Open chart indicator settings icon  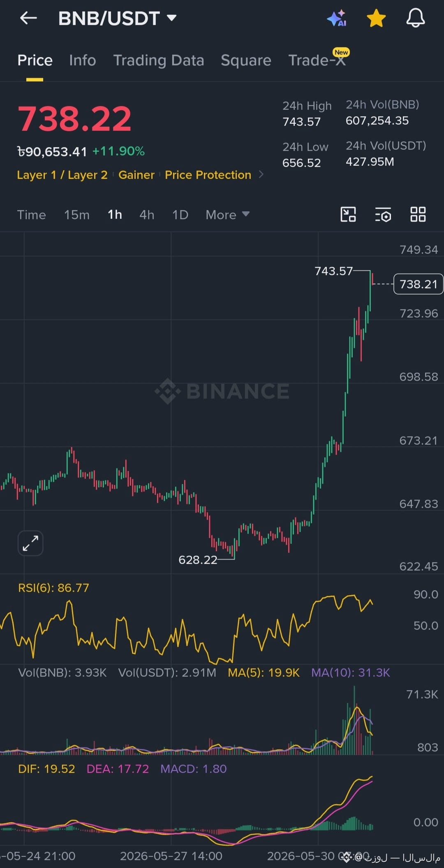(x=383, y=214)
